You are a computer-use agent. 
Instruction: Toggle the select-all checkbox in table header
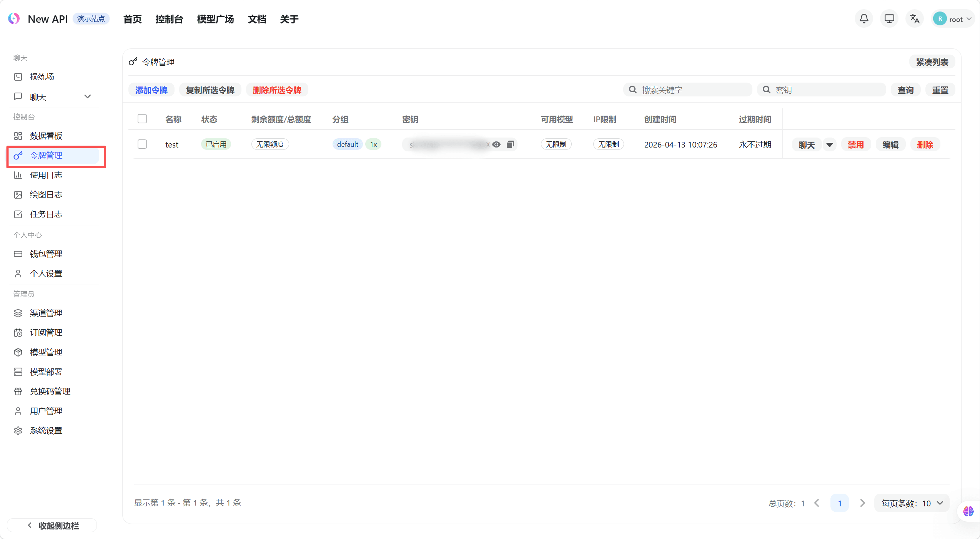(142, 119)
